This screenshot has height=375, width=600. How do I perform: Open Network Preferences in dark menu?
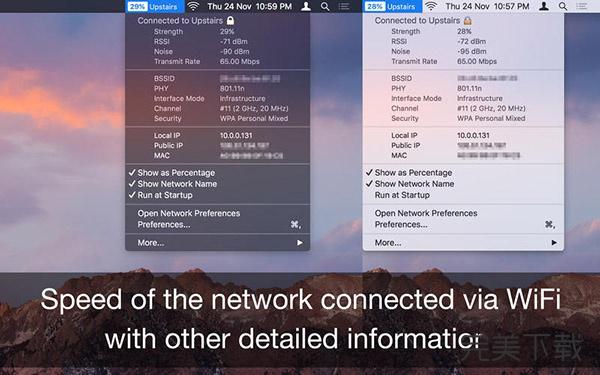[217, 213]
